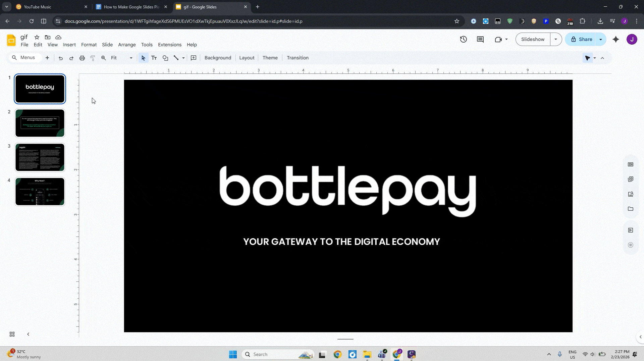Click the Background button
644x361 pixels.
pos(218,58)
